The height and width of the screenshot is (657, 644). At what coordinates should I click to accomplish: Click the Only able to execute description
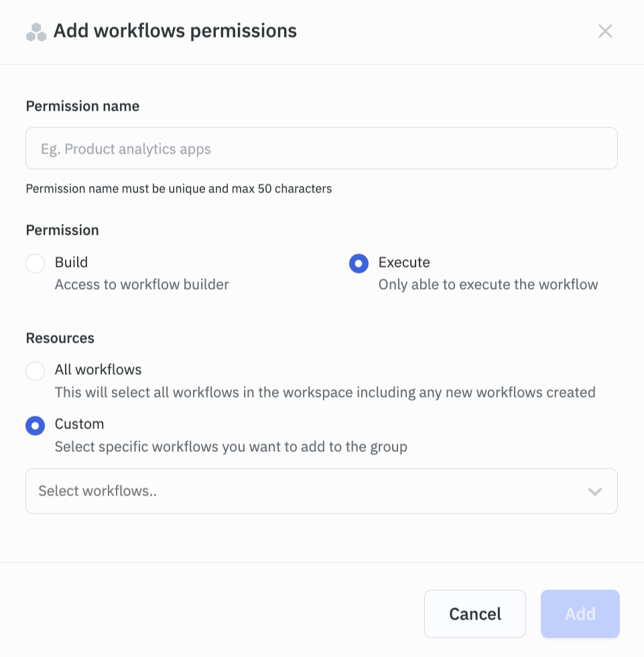point(488,284)
